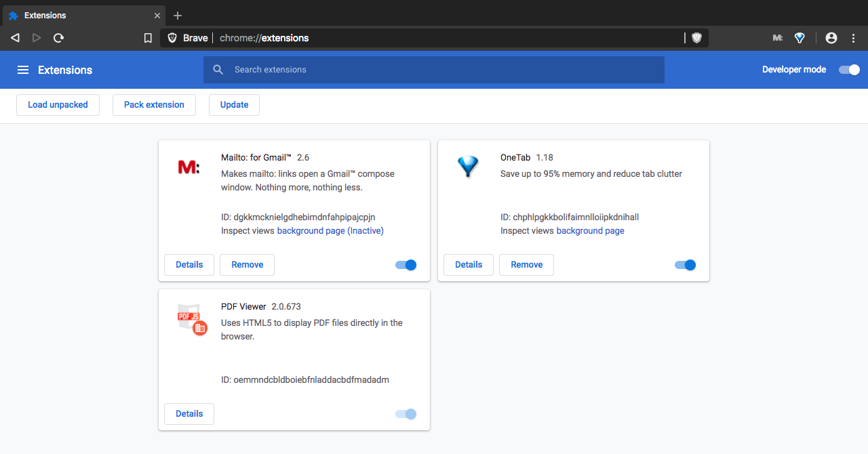Open the user profile icon
This screenshot has height=454, width=868.
(831, 38)
